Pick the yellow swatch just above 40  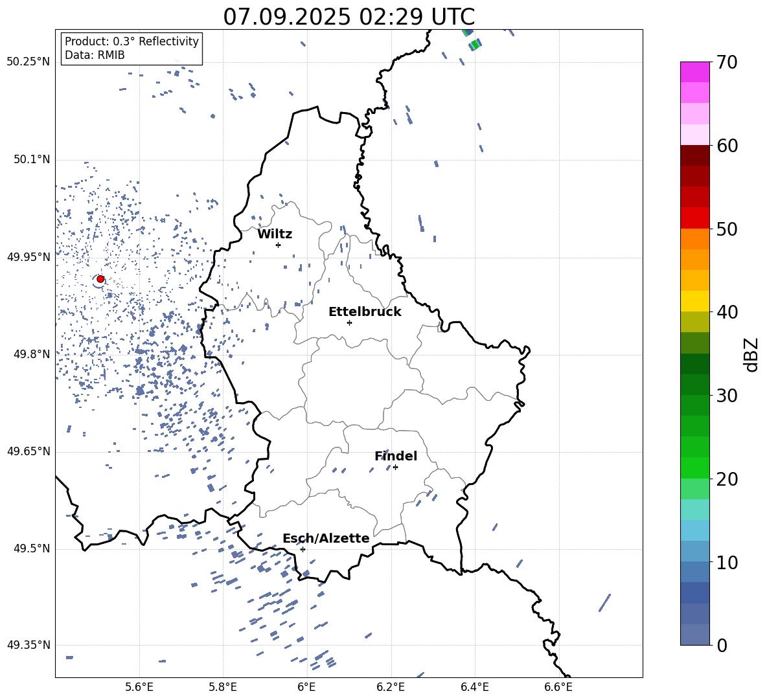[694, 301]
